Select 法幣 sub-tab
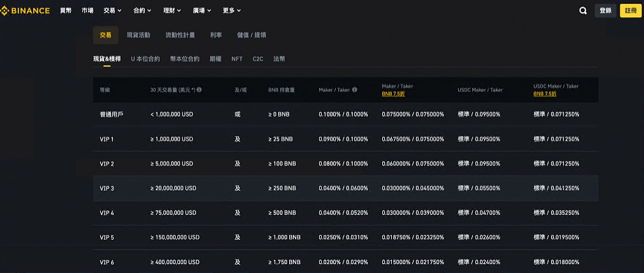 pos(280,59)
